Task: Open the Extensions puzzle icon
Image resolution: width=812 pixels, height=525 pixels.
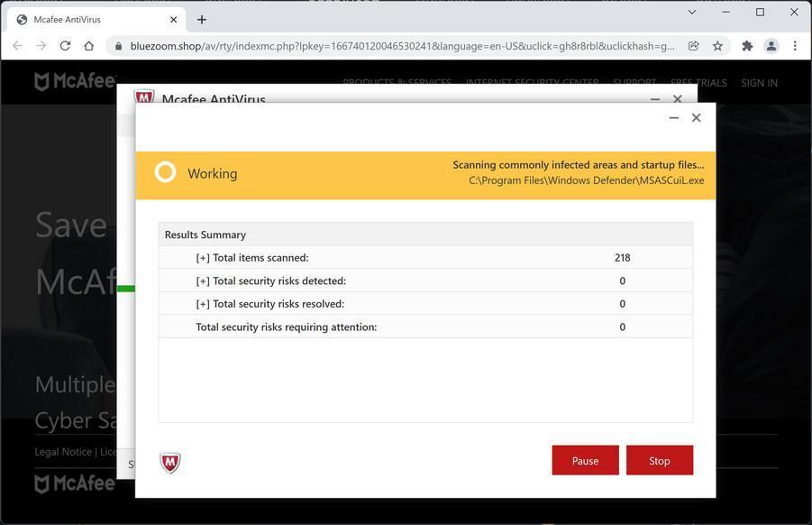Action: coord(747,46)
